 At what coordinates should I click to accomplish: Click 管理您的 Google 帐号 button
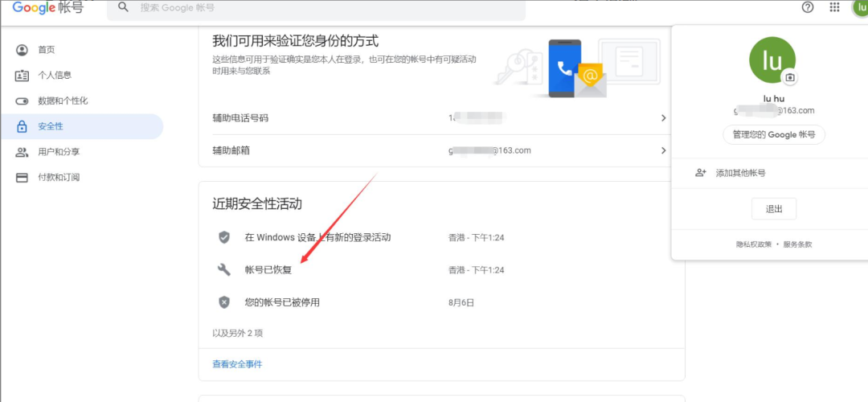[x=774, y=134]
